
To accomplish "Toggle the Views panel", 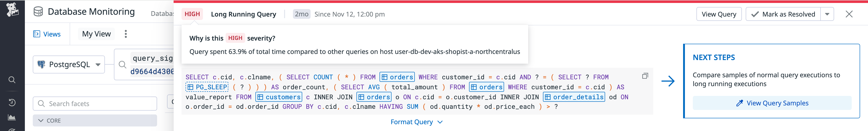I will [x=47, y=34].
